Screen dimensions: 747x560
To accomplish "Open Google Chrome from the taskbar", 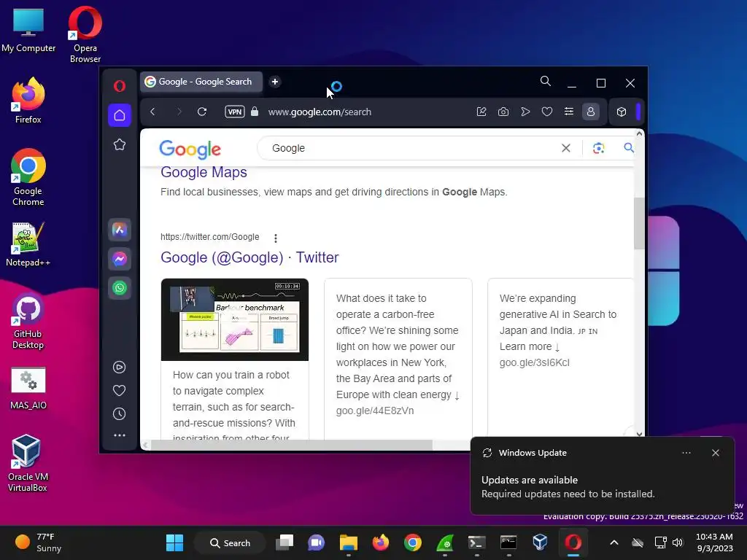I will tap(413, 542).
